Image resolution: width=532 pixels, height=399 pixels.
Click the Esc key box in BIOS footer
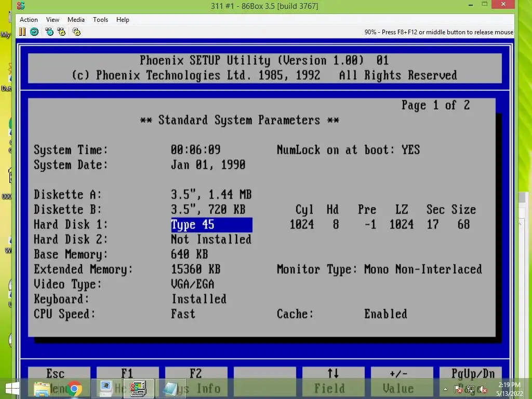coord(59,381)
